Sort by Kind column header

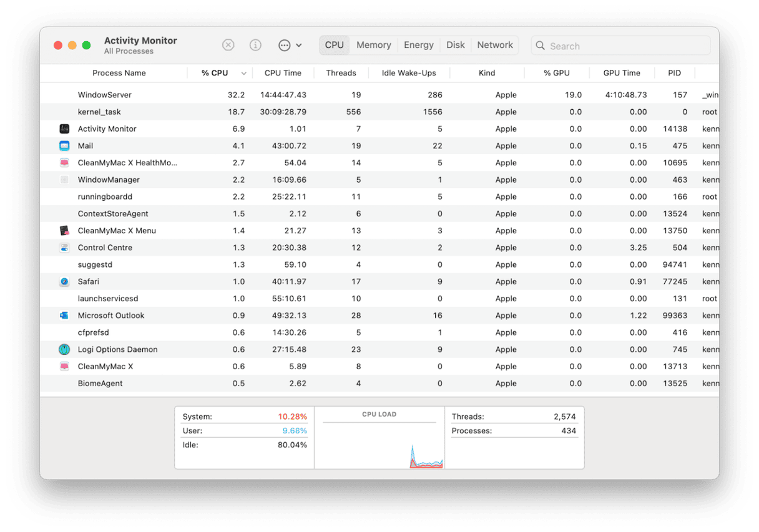click(x=487, y=73)
